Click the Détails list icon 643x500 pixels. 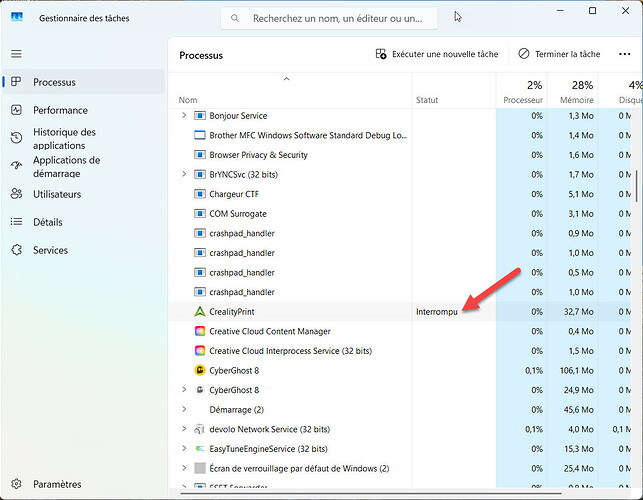[x=16, y=222]
